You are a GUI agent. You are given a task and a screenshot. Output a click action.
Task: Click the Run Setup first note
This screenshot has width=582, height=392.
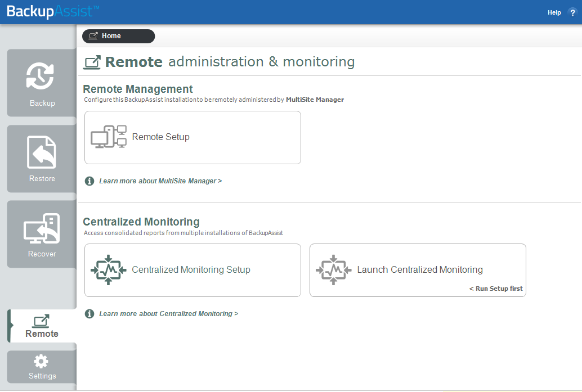(x=496, y=289)
